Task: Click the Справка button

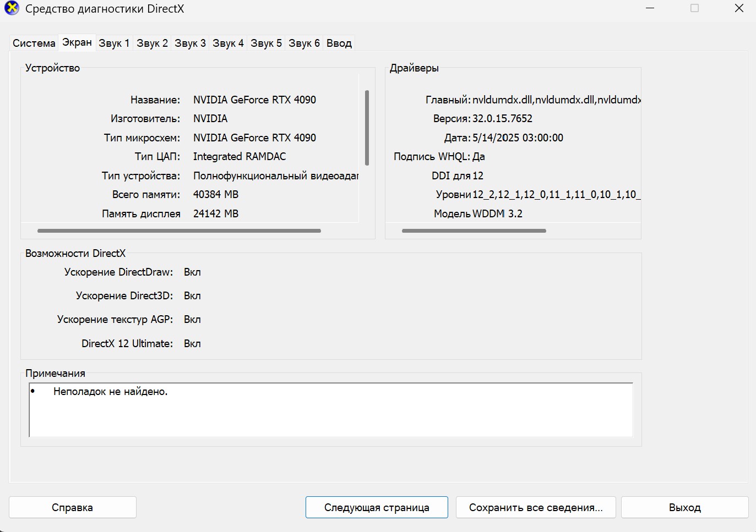Action: point(72,507)
